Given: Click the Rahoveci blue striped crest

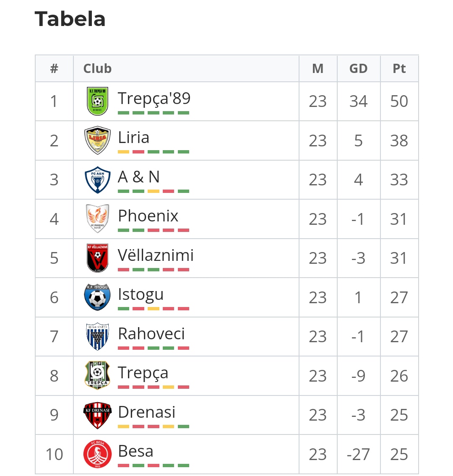Looking at the screenshot, I should pyautogui.click(x=97, y=336).
